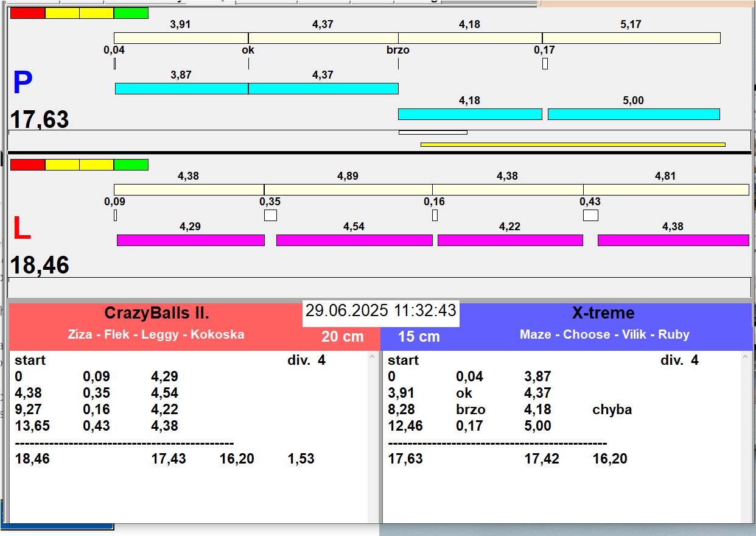Click the cream 5,17 bar in lane P
756x536 pixels.
coord(631,38)
